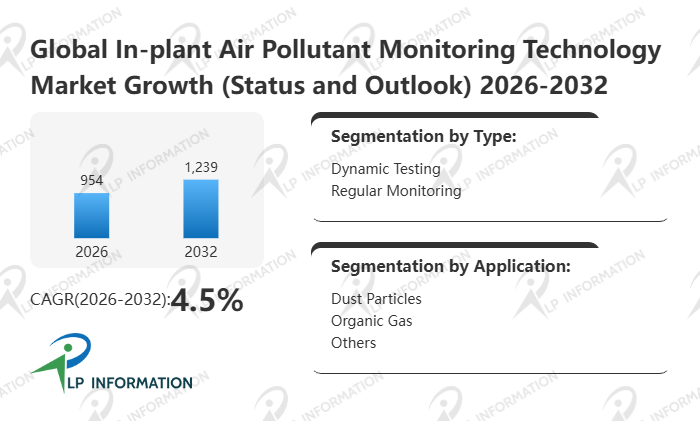Click the Segmentation by Type heading
This screenshot has width=700, height=421.
click(x=423, y=137)
